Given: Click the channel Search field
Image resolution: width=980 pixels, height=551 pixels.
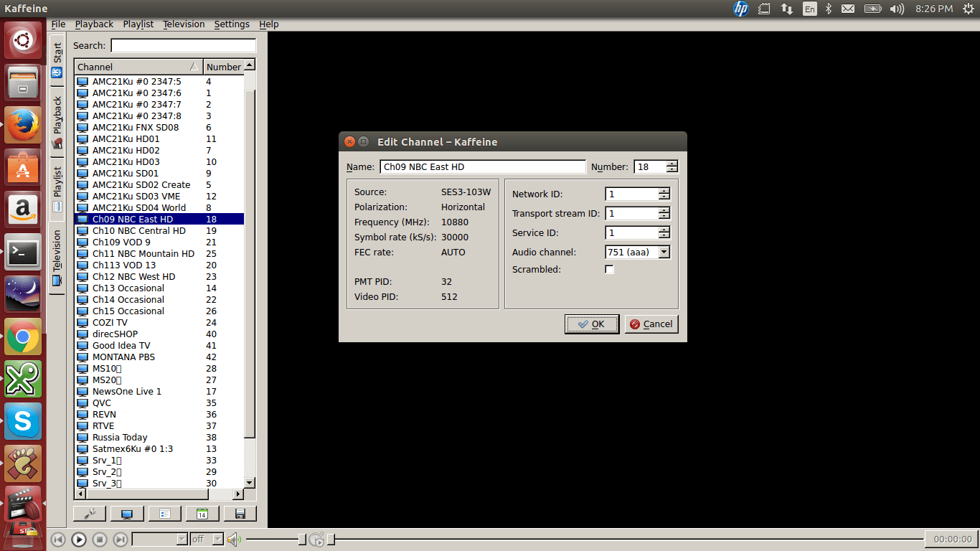Looking at the screenshot, I should click(x=183, y=45).
